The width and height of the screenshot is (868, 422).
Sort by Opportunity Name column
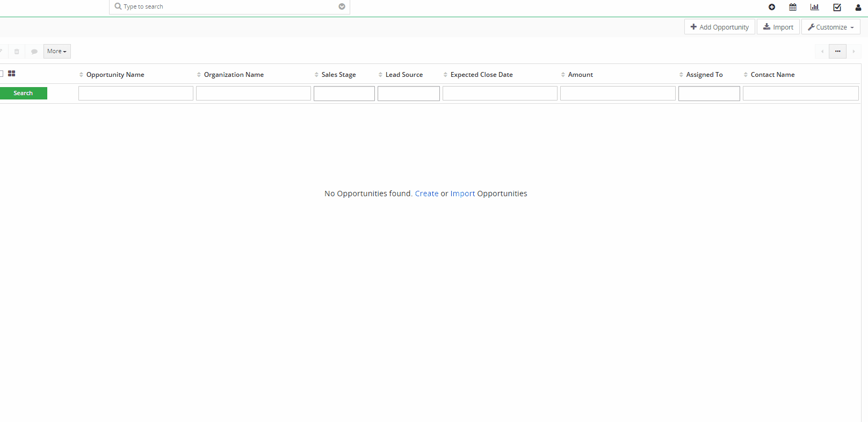115,75
